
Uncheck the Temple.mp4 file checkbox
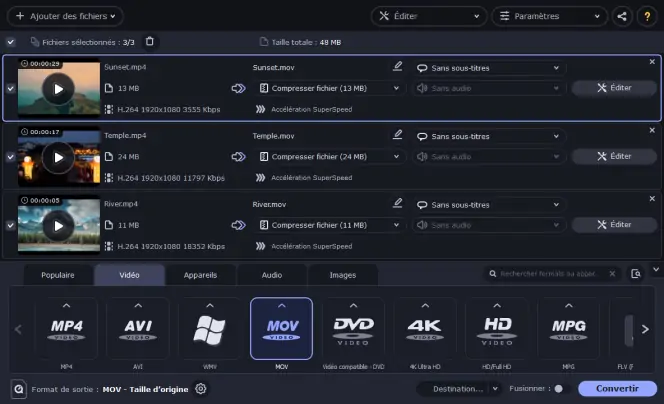pyautogui.click(x=11, y=157)
